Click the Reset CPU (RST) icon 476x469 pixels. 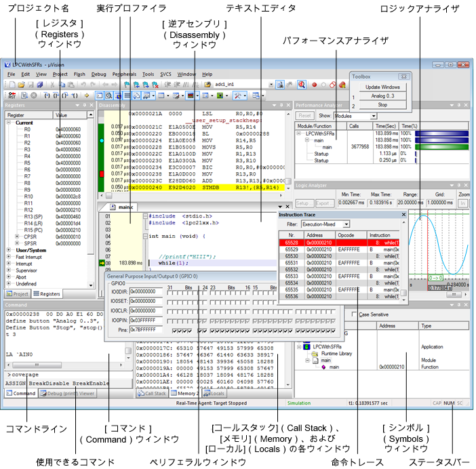[x=12, y=96]
